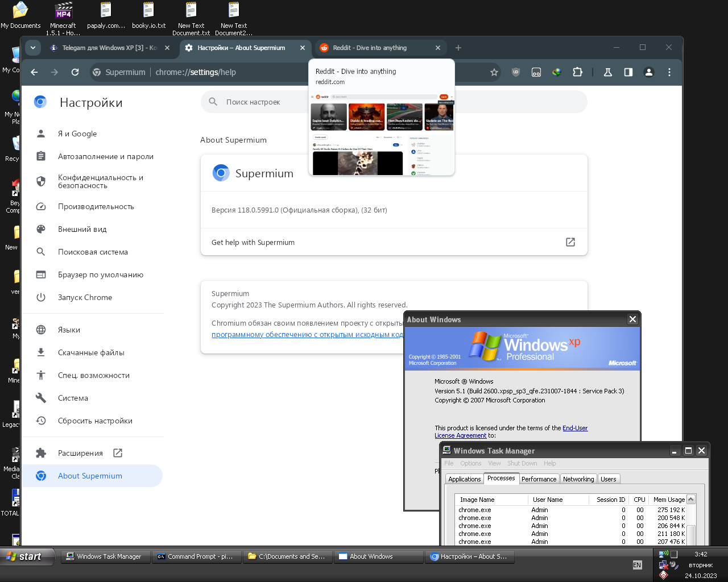Image resolution: width=728 pixels, height=582 pixels.
Task: Bookmark this page with the star icon
Action: click(x=494, y=72)
